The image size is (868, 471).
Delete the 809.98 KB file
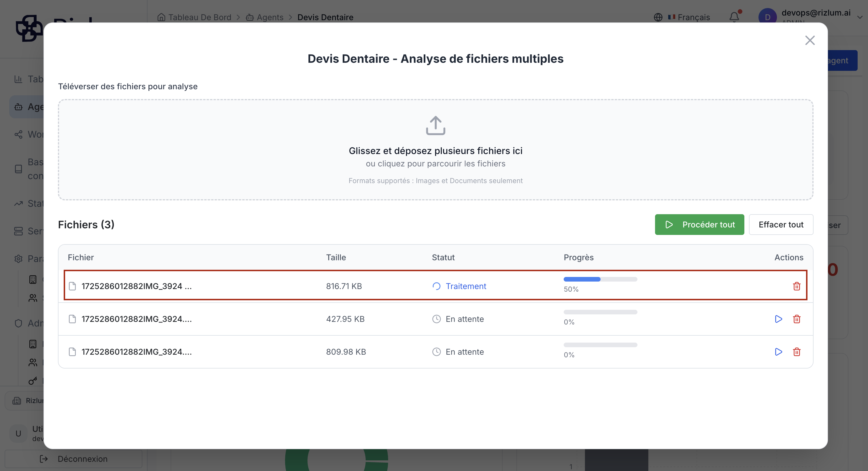[x=797, y=352]
